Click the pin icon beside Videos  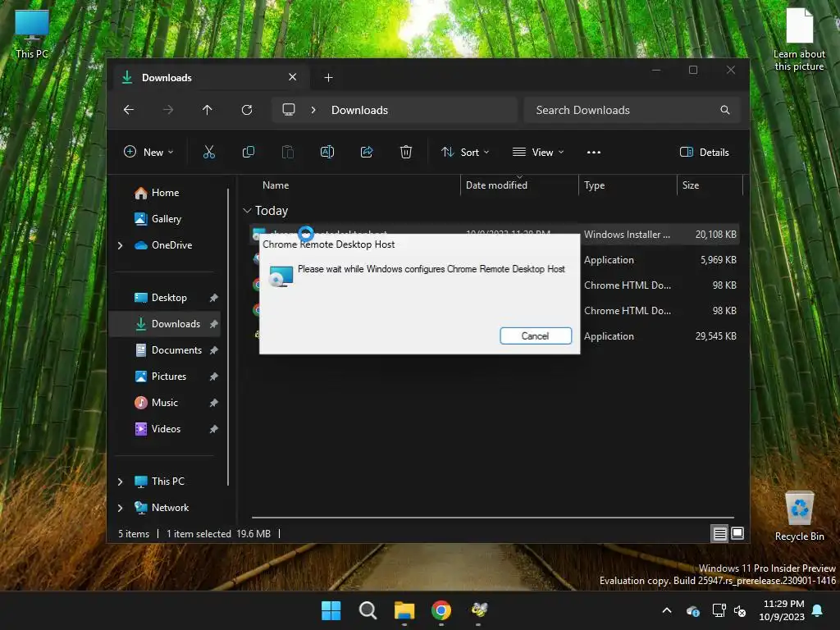(x=213, y=428)
